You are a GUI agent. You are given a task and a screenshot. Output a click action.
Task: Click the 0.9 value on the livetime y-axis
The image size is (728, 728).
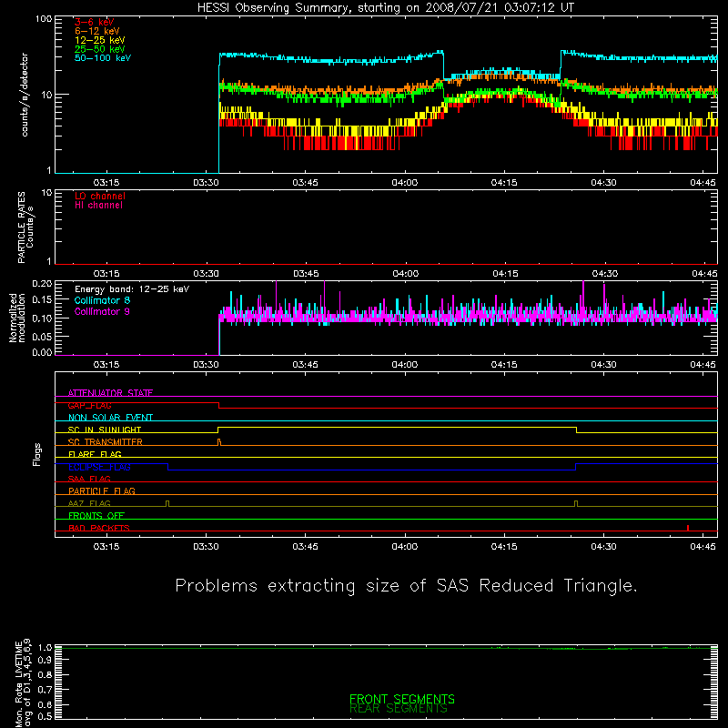coord(45,661)
